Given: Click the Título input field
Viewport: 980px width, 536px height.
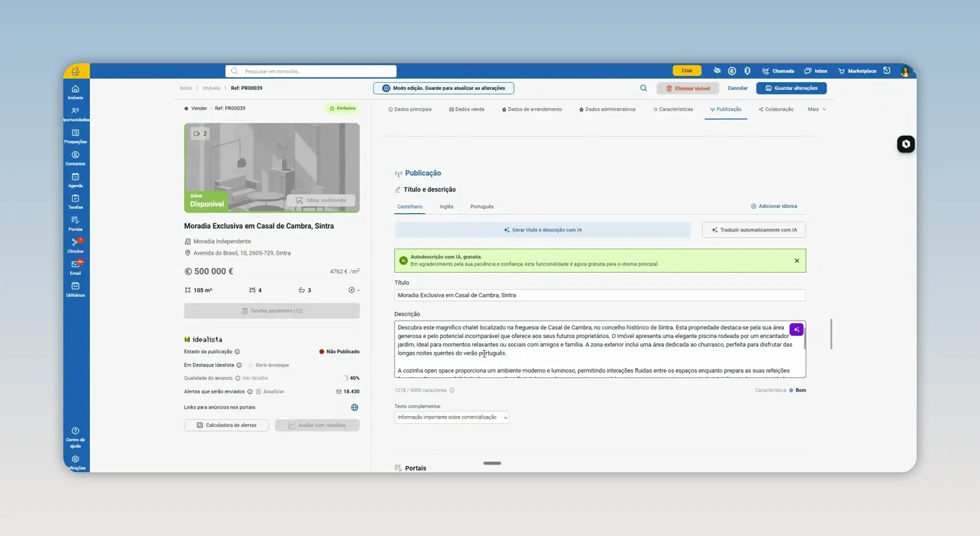Looking at the screenshot, I should click(x=600, y=295).
